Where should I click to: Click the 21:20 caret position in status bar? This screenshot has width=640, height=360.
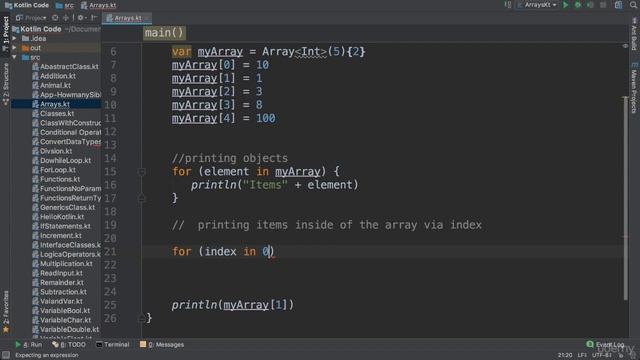tap(565, 355)
